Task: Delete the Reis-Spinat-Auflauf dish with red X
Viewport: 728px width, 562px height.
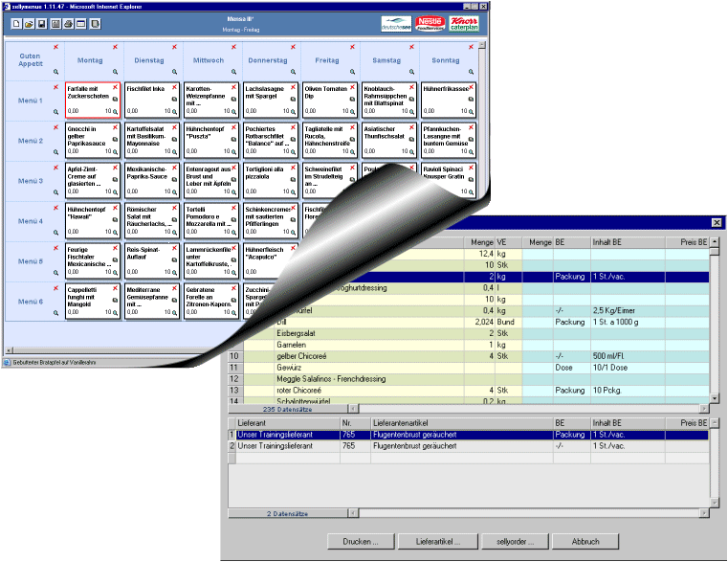Action: pos(174,248)
